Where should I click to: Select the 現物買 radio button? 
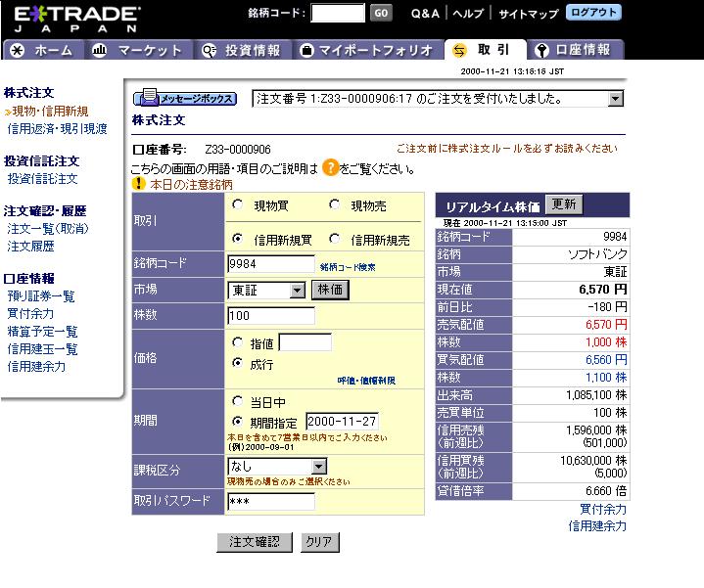(x=238, y=205)
